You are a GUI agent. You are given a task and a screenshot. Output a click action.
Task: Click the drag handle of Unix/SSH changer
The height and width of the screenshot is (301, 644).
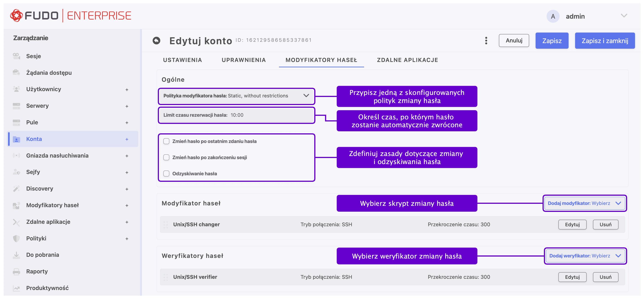[165, 224]
